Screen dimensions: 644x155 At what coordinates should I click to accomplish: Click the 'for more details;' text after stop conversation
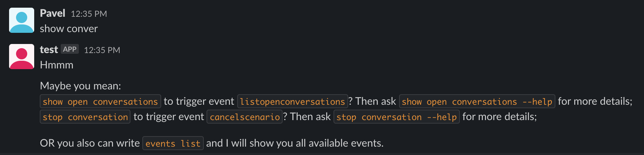click(500, 117)
